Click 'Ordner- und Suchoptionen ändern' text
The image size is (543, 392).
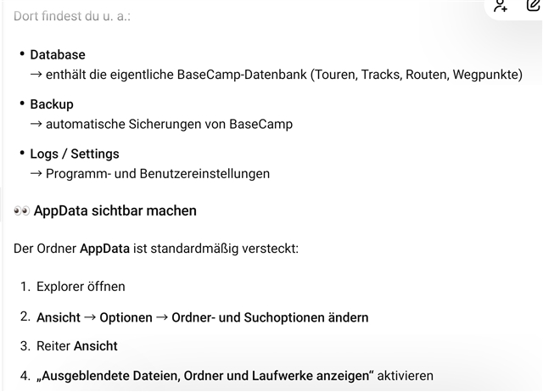(270, 317)
